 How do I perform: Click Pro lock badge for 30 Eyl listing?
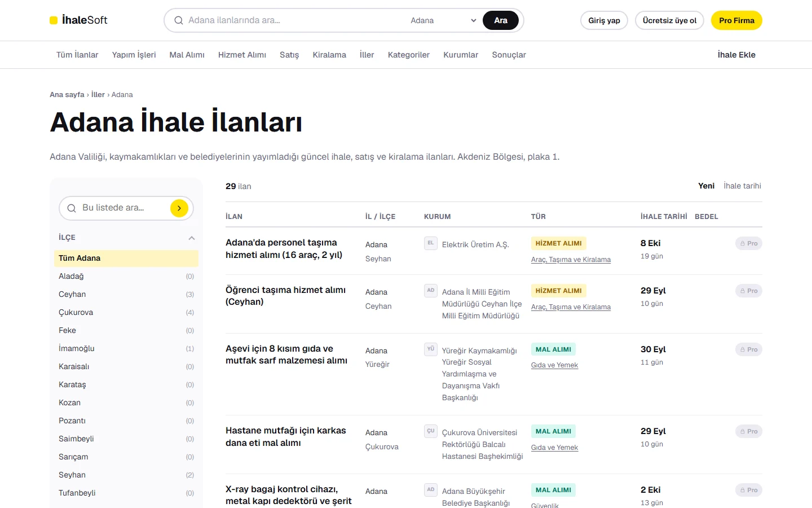[x=748, y=349]
